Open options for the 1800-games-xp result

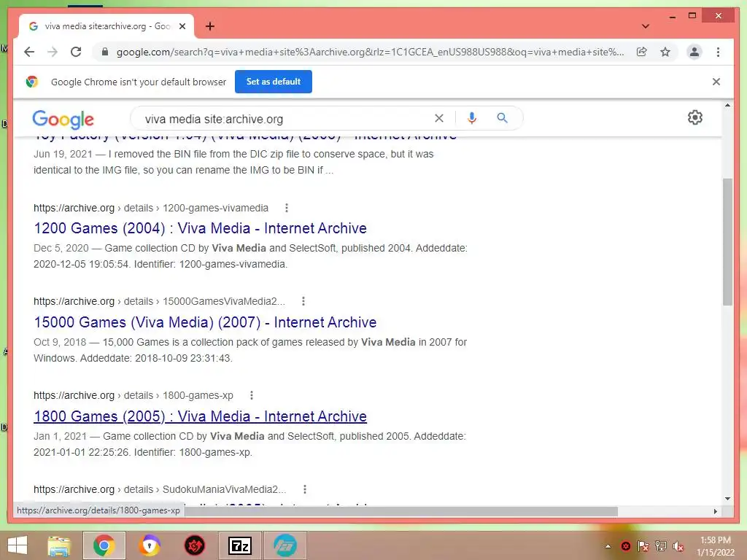coord(252,394)
